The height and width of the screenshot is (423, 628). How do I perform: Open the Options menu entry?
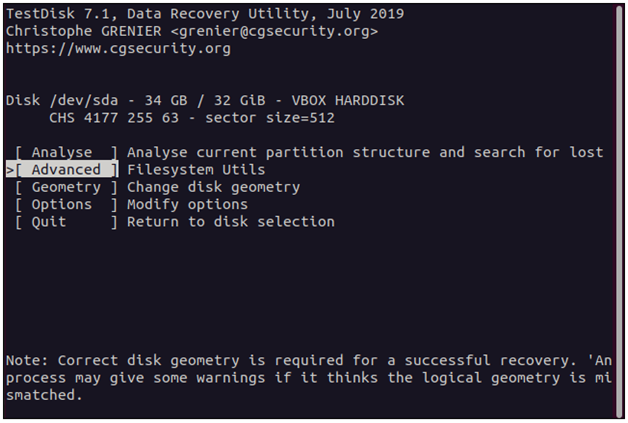click(x=66, y=205)
